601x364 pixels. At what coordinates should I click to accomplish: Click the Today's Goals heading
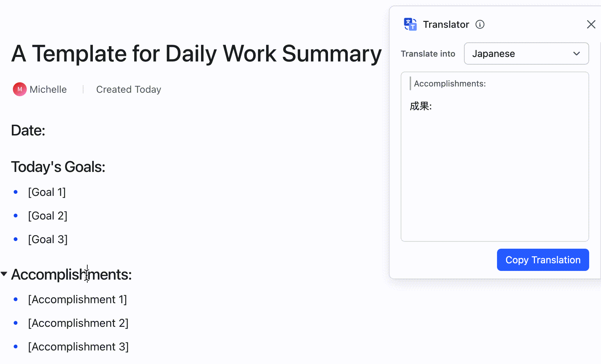58,167
